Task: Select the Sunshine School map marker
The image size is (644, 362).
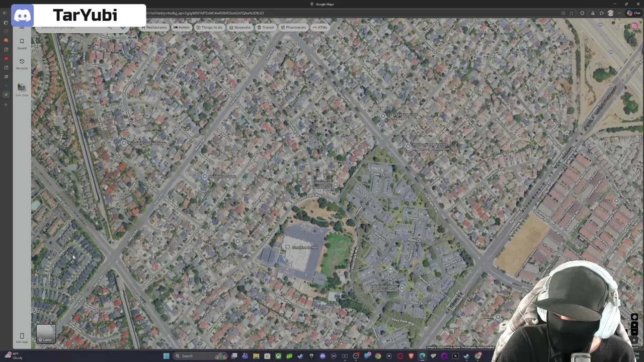Action: [x=287, y=247]
